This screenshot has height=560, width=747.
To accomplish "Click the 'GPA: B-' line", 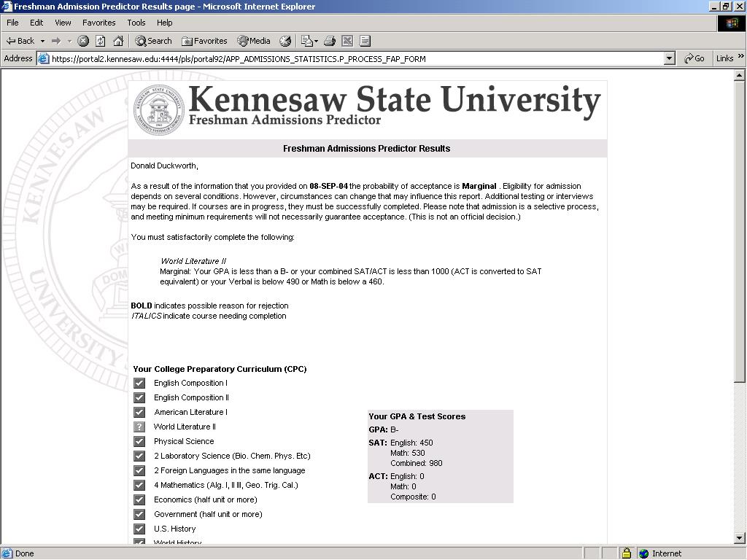I will point(384,429).
